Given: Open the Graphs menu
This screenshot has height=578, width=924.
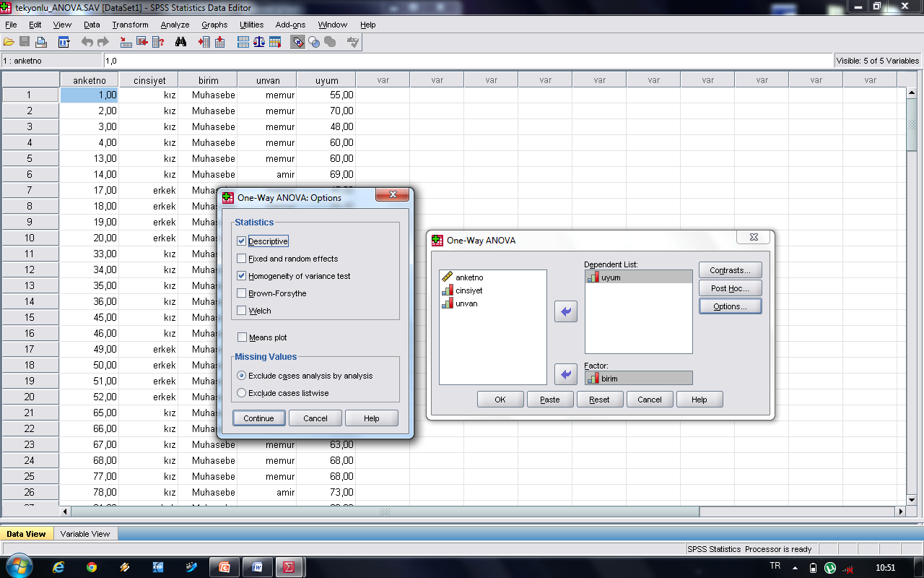Looking at the screenshot, I should 214,25.
